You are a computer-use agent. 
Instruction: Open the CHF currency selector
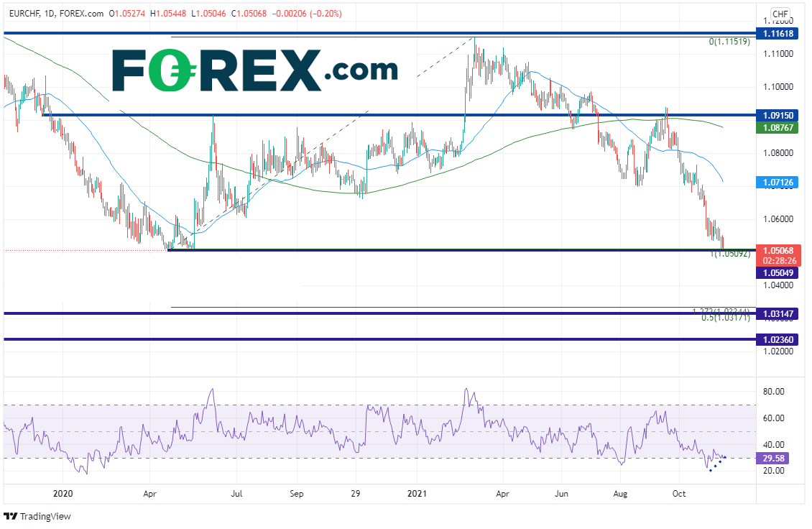(x=780, y=14)
